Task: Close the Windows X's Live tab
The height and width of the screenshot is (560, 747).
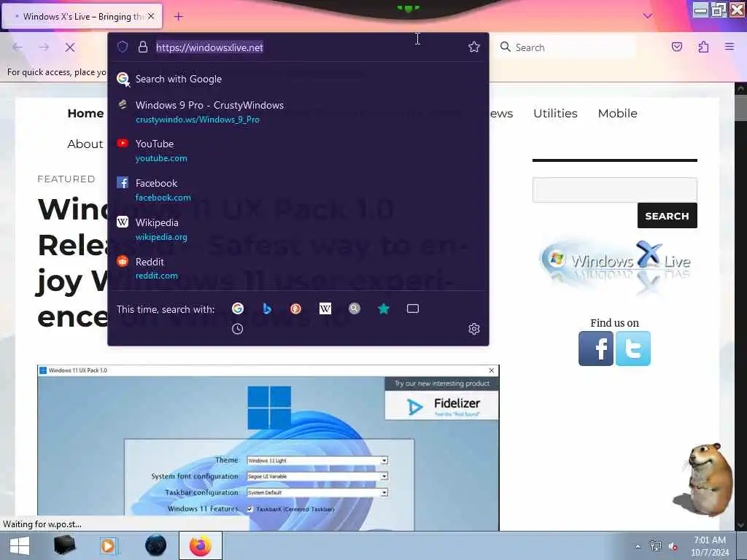Action: 151,16
